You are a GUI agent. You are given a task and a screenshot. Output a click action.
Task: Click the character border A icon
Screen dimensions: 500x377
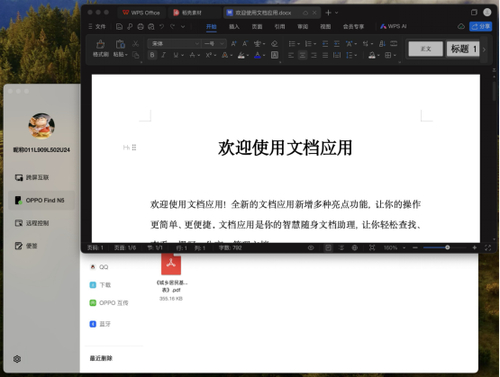[x=274, y=55]
